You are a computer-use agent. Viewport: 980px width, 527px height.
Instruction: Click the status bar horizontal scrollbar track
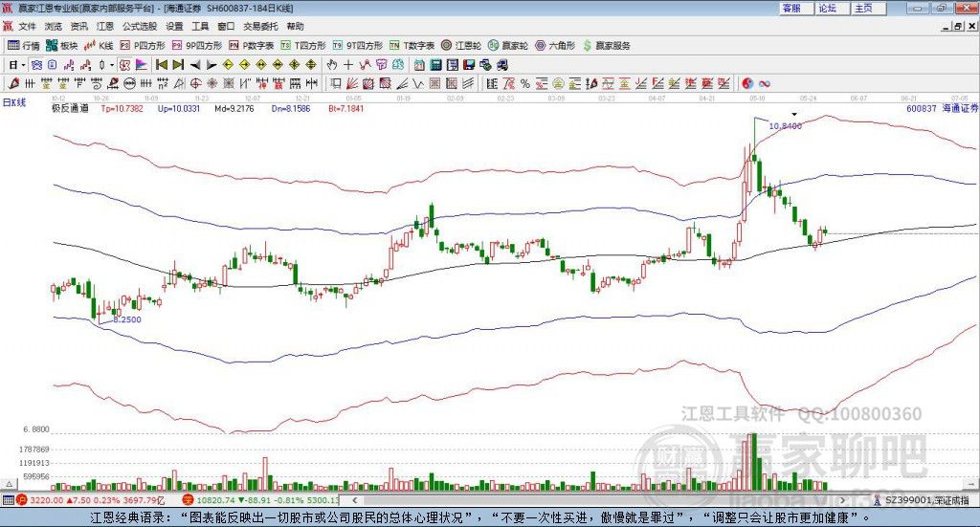click(x=599, y=500)
